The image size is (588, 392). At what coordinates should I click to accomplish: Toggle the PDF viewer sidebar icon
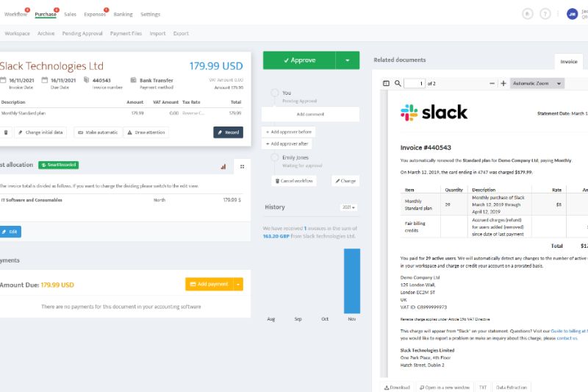coord(387,83)
